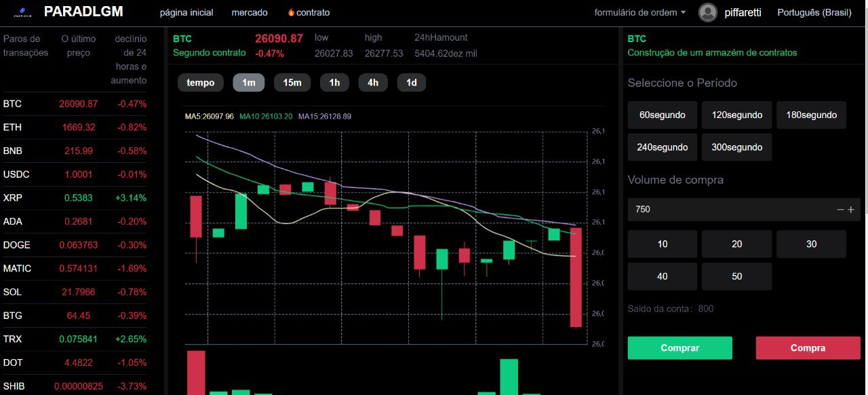Go to the página inicial menu
This screenshot has width=868, height=395.
point(186,12)
